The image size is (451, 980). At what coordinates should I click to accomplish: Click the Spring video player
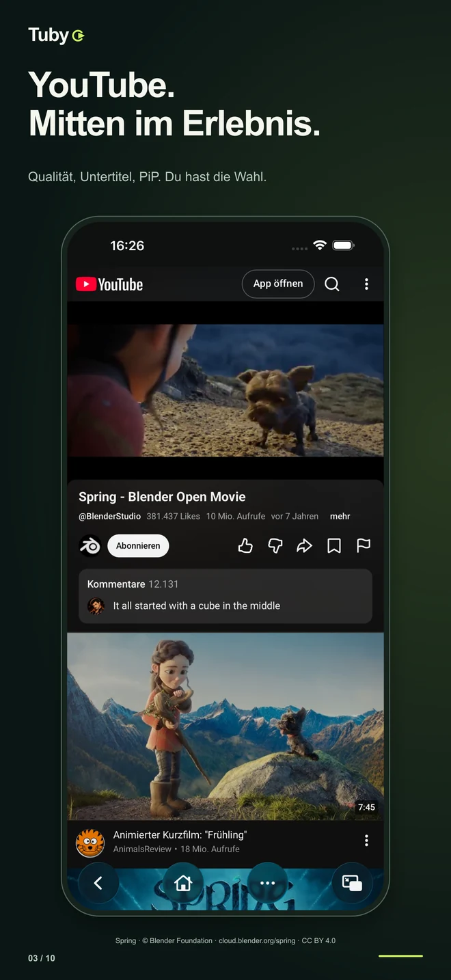[x=225, y=390]
